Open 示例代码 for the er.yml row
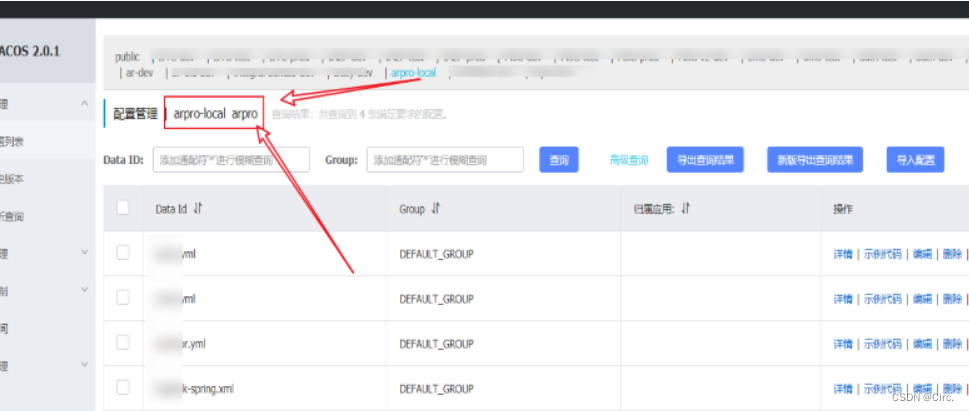 click(882, 344)
